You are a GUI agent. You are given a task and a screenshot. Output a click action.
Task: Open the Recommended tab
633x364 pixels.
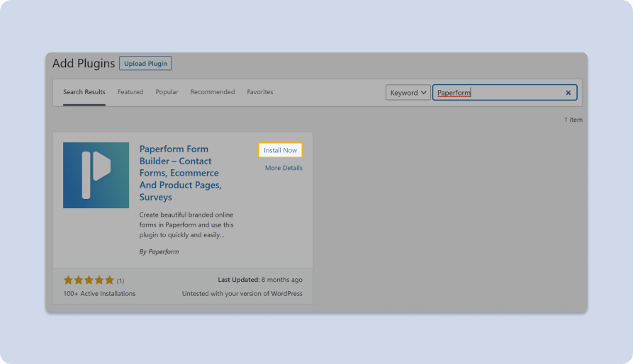[213, 92]
